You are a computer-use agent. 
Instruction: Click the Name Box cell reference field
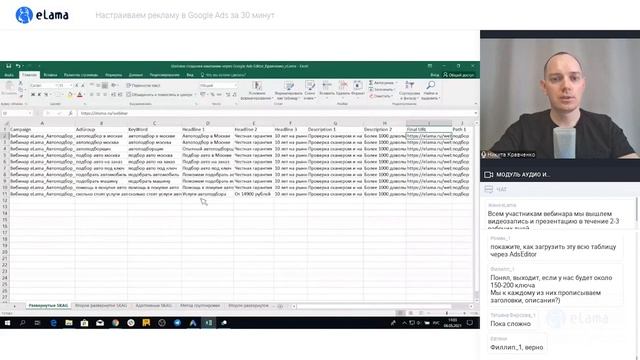17,113
